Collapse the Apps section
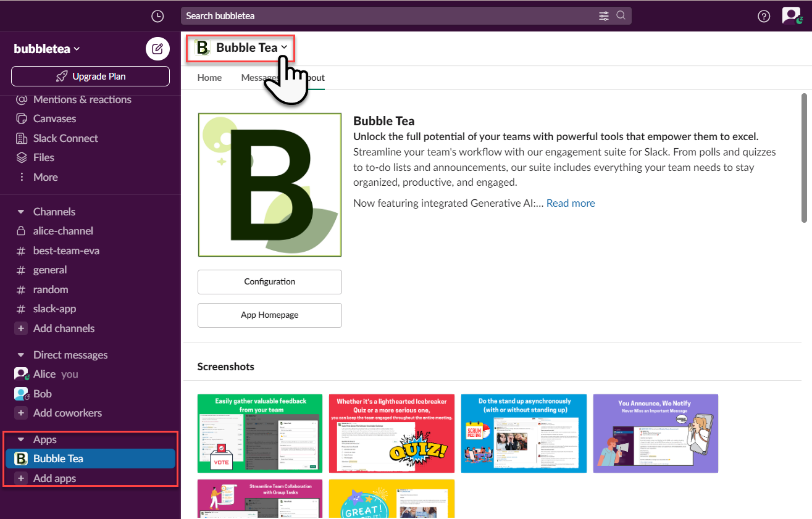This screenshot has height=519, width=812. click(21, 439)
